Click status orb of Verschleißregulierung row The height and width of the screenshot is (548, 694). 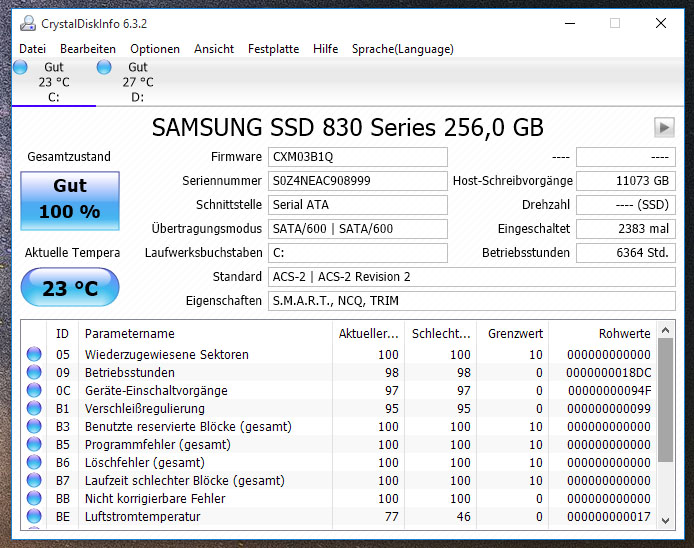(x=34, y=408)
